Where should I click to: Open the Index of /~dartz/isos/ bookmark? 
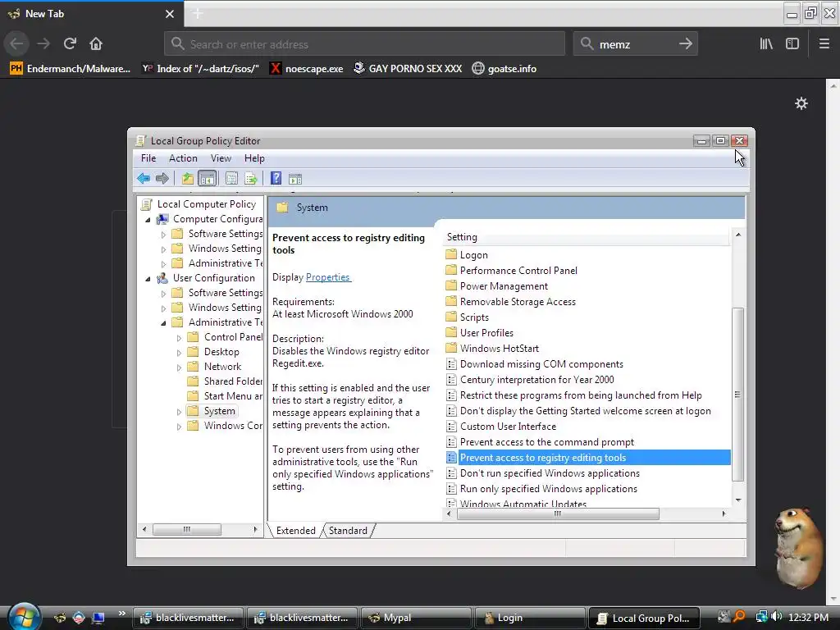(200, 69)
